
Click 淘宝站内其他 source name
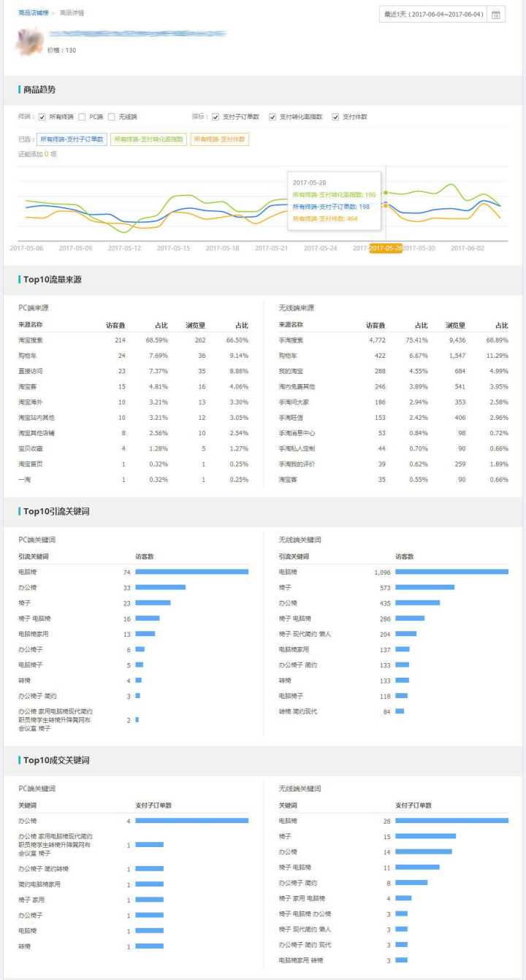pos(37,418)
